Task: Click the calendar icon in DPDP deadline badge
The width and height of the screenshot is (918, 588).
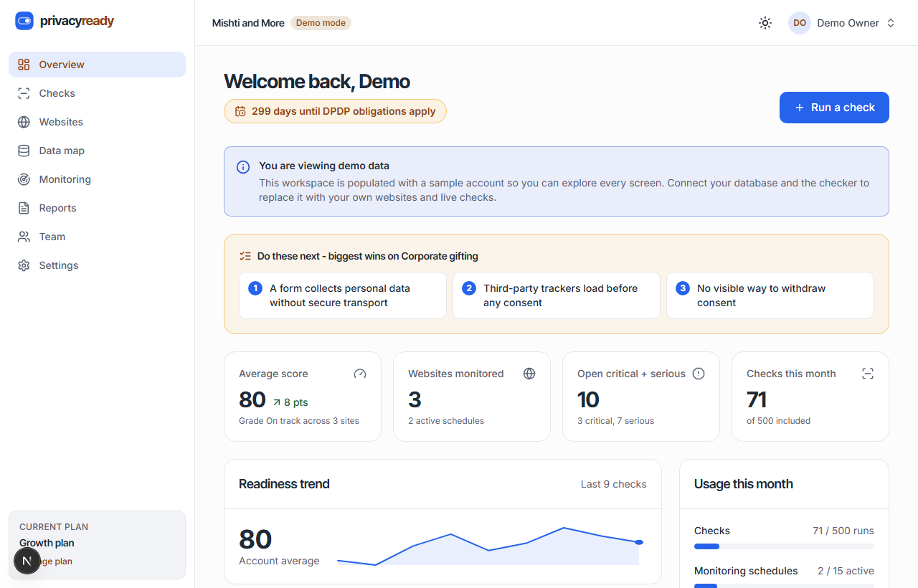Action: [240, 111]
